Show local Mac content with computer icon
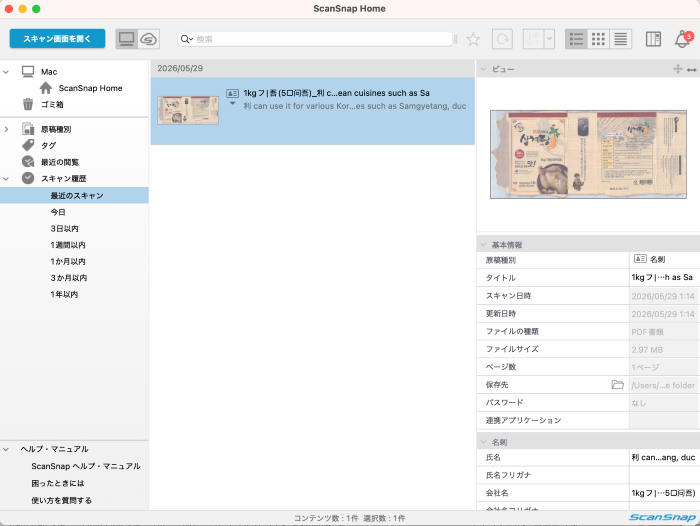 point(127,39)
